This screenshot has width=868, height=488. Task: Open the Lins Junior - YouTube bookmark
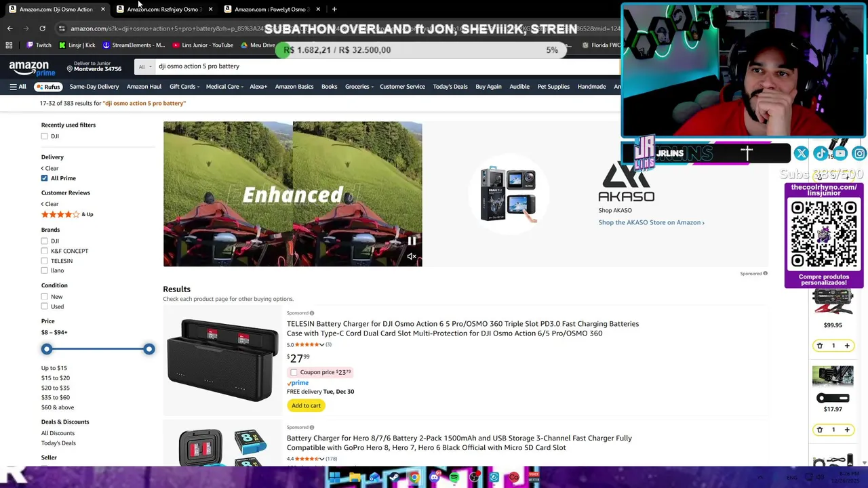tap(203, 45)
